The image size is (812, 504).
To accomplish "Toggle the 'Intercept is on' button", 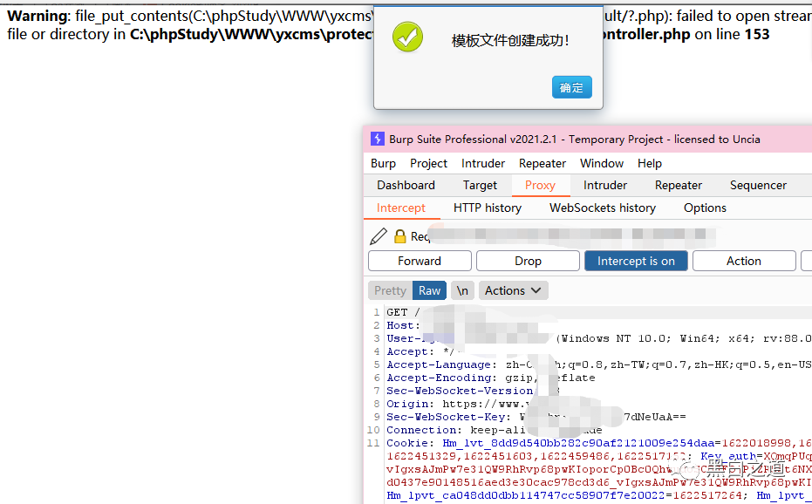I will (636, 261).
